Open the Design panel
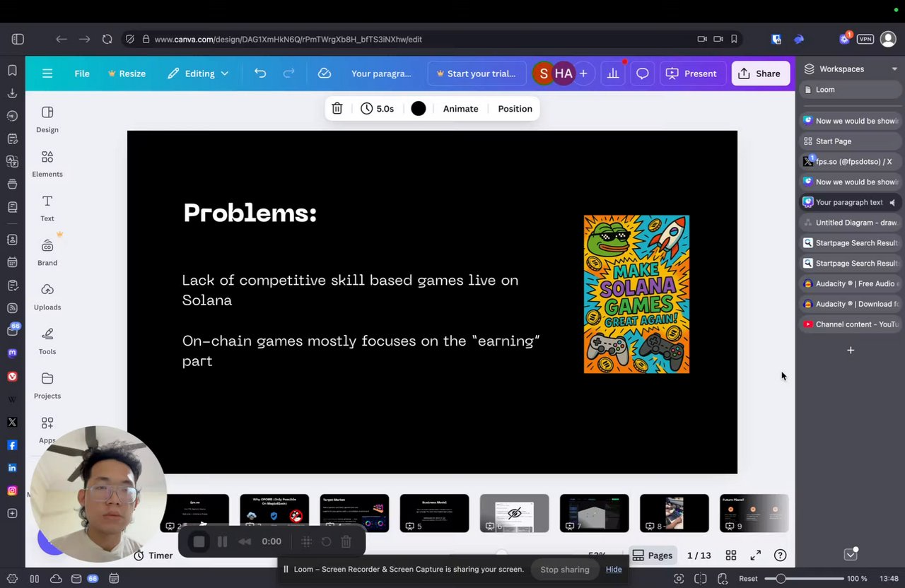Image resolution: width=905 pixels, height=588 pixels. click(x=47, y=119)
